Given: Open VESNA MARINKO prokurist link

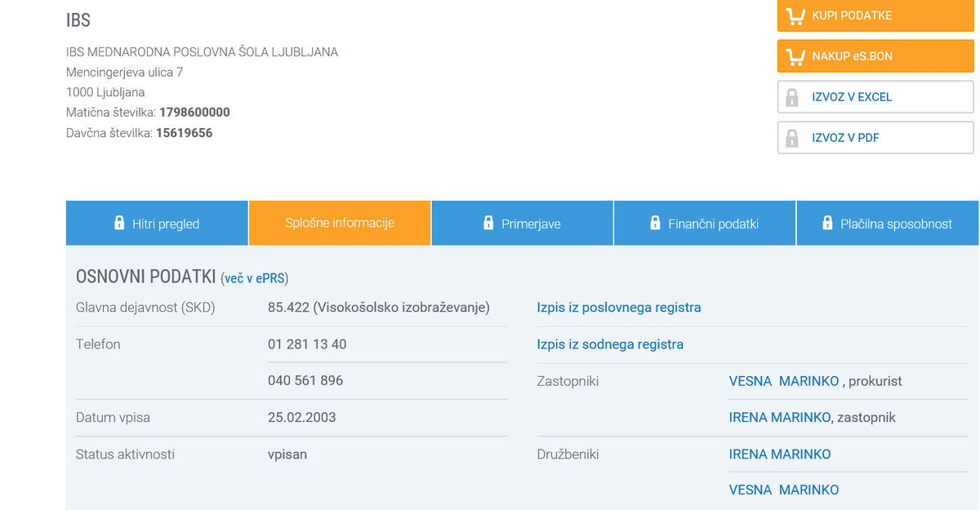Looking at the screenshot, I should point(784,381).
